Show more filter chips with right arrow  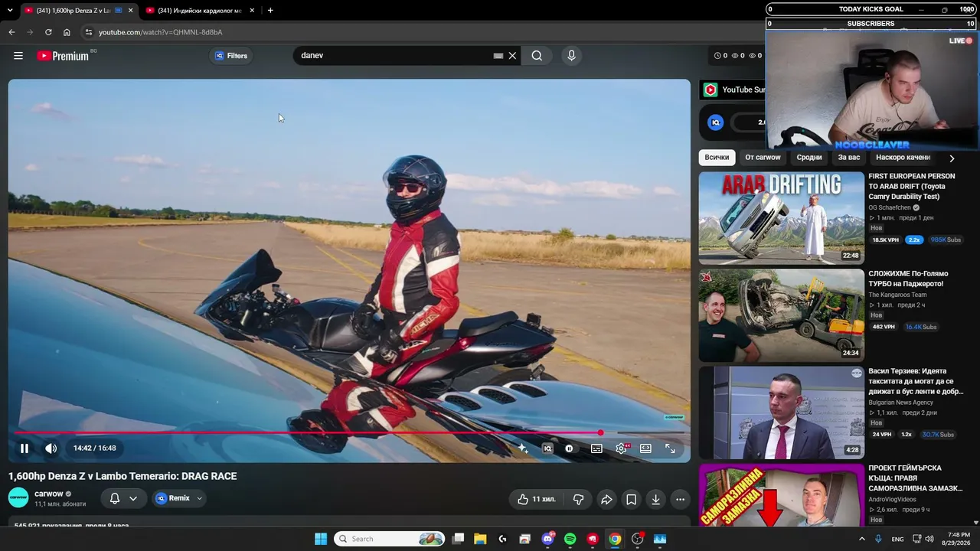[x=952, y=158]
